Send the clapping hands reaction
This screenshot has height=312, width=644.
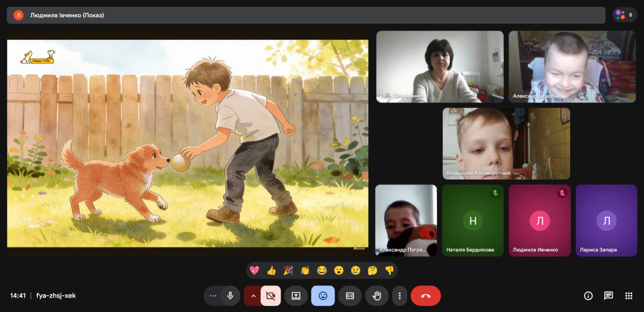tap(305, 271)
